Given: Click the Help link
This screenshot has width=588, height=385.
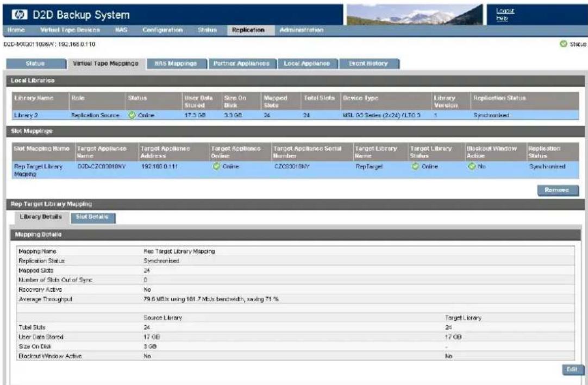Looking at the screenshot, I should click(x=502, y=18).
